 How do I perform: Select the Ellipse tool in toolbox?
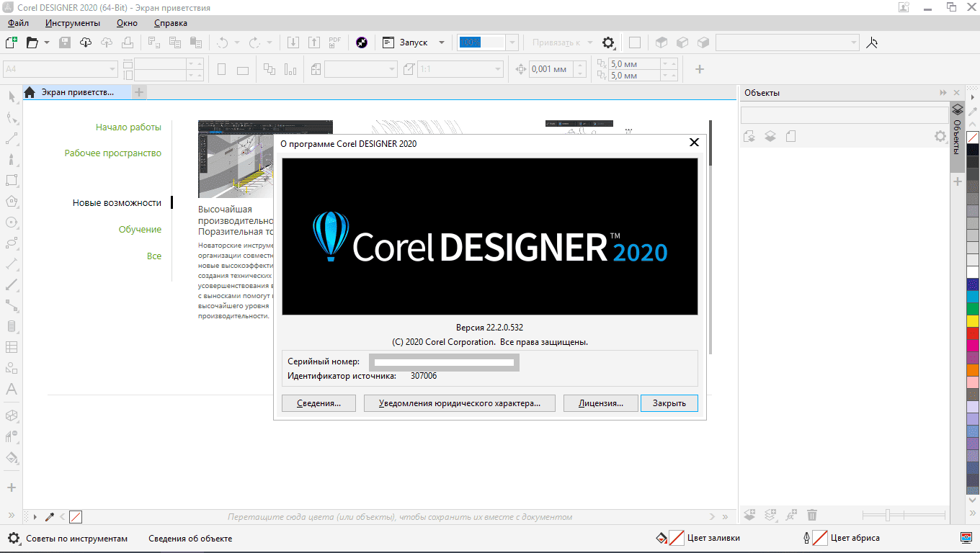[x=12, y=222]
